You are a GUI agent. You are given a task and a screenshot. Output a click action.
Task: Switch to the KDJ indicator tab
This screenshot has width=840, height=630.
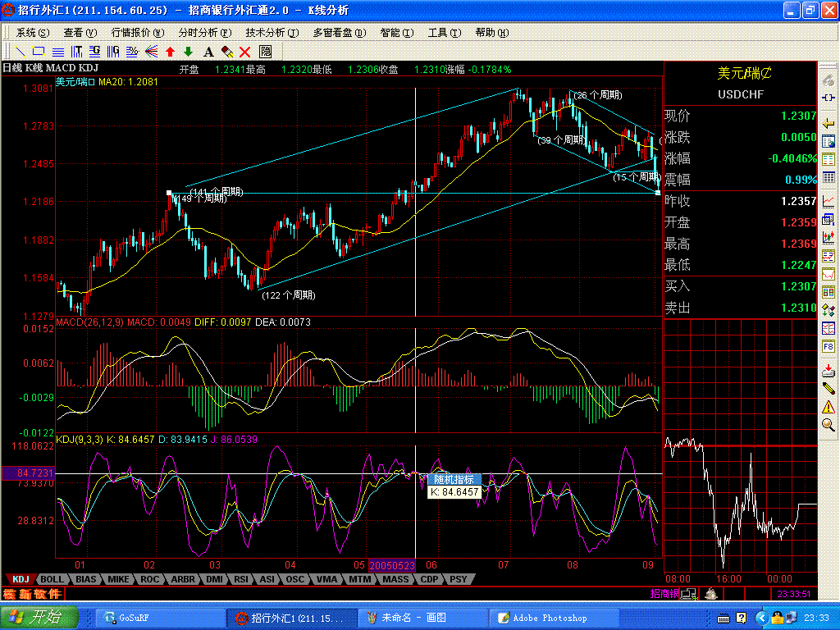[21, 579]
